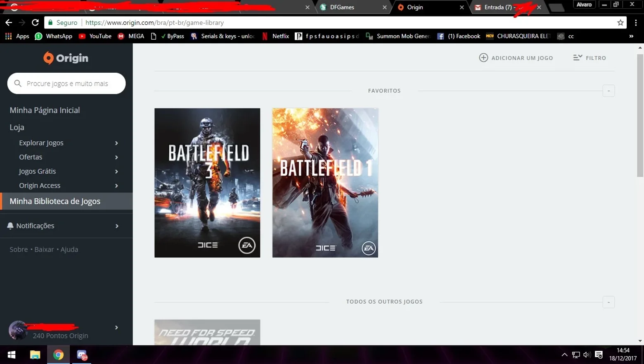Click the scrollbar down arrow

click(640, 341)
